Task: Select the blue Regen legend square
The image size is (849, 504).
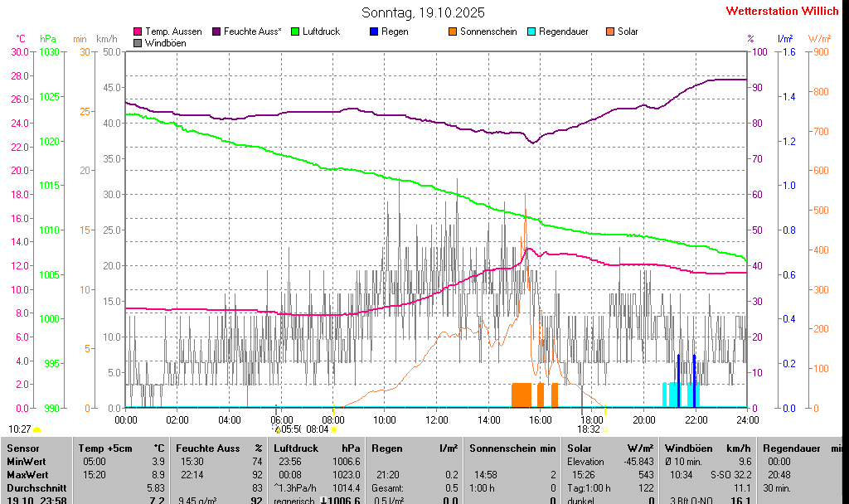Action: tap(374, 31)
